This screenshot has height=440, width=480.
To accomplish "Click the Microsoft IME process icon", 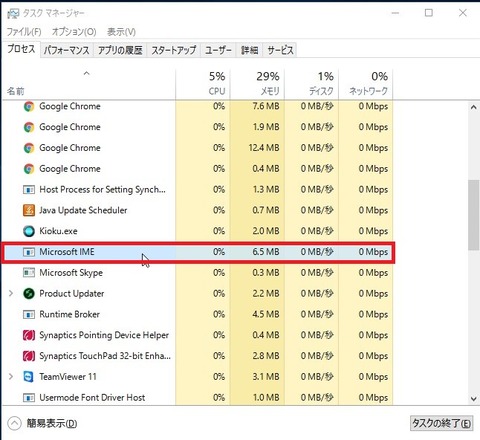I will 29,252.
